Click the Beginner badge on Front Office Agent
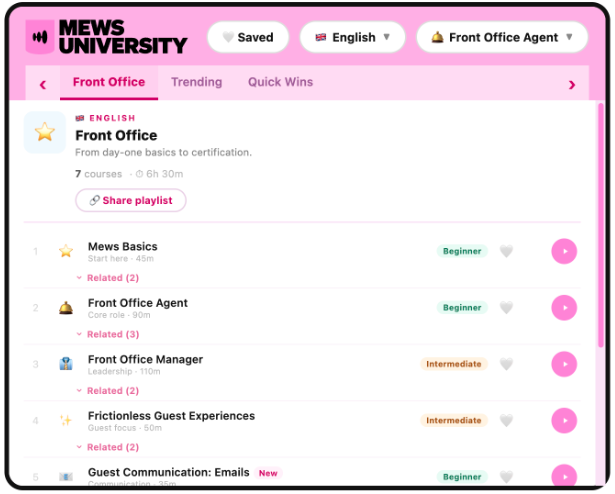 (x=462, y=308)
